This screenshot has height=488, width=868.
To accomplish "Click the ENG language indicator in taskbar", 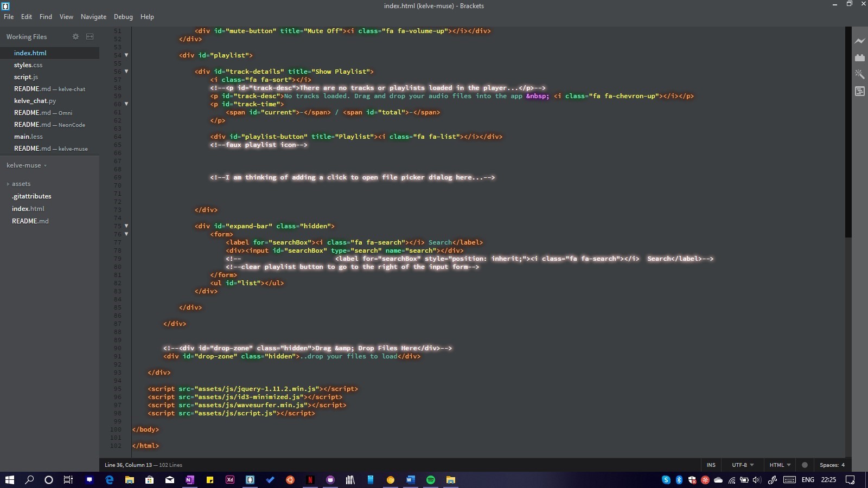I will coord(808,480).
